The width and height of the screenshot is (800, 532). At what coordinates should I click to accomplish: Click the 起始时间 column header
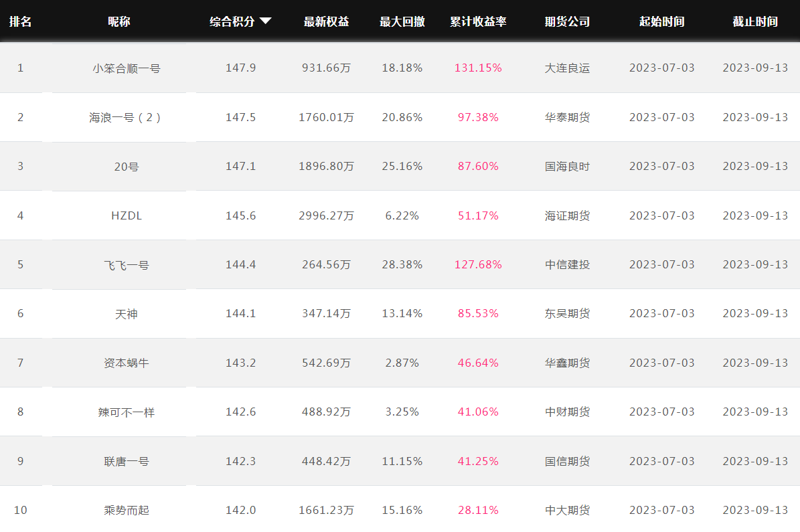point(661,21)
